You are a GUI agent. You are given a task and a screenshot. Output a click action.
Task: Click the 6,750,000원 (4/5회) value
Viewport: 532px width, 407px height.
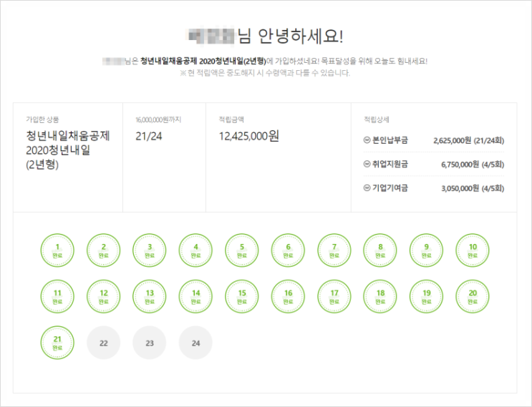(473, 165)
